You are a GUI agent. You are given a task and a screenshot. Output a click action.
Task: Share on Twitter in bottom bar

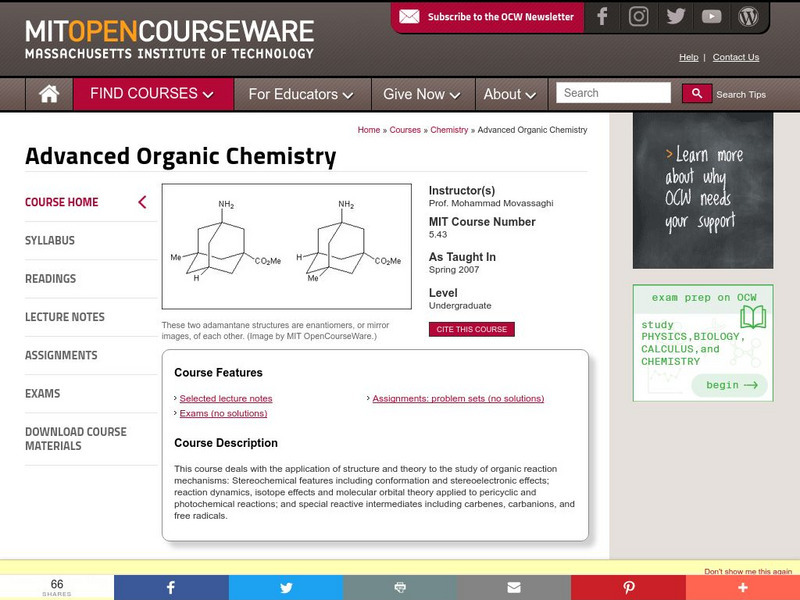tap(286, 587)
